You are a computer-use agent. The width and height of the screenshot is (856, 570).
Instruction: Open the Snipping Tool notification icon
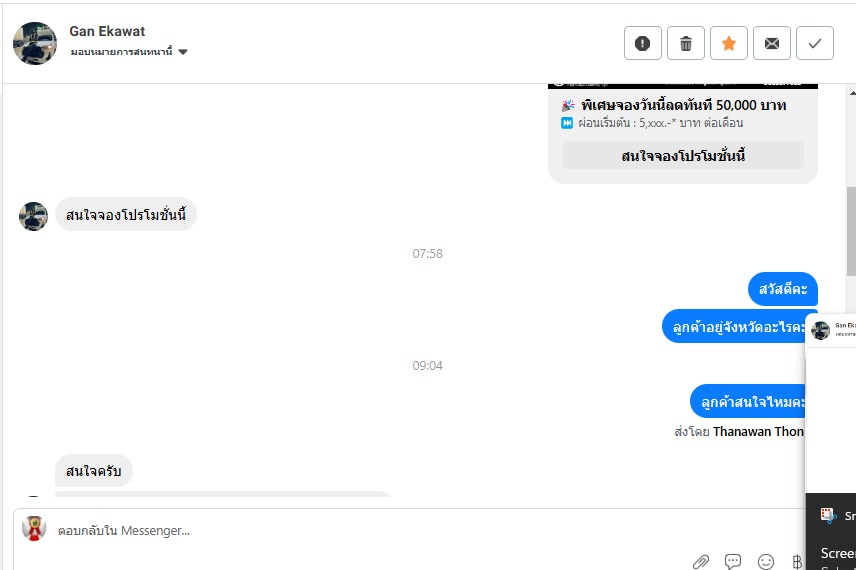pyautogui.click(x=828, y=515)
